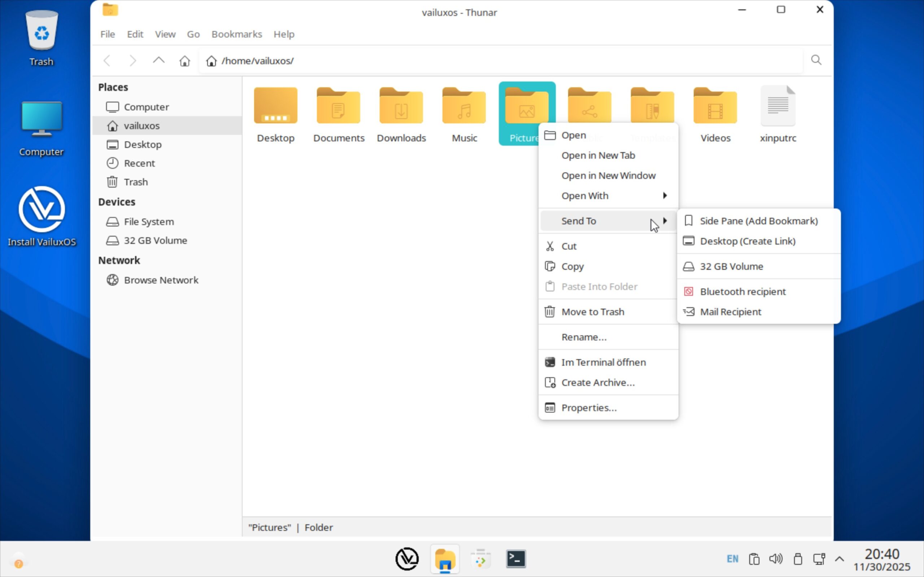Open the Downloads folder icon
This screenshot has height=577, width=924.
click(401, 107)
